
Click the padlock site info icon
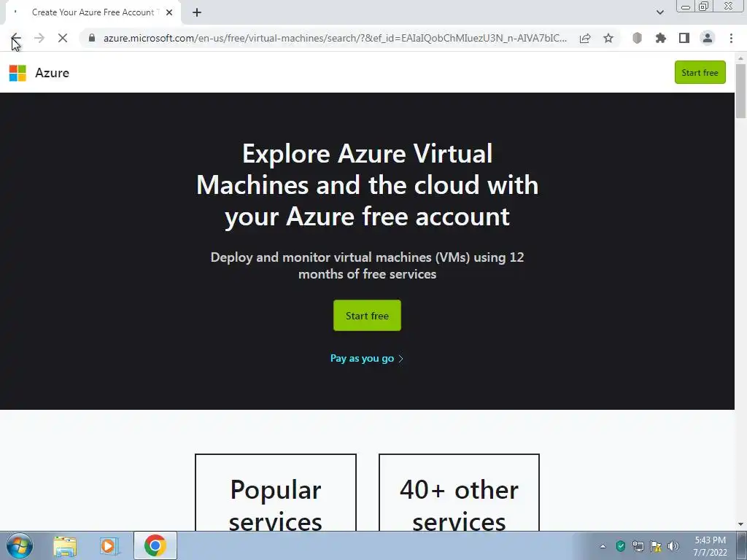click(x=92, y=38)
